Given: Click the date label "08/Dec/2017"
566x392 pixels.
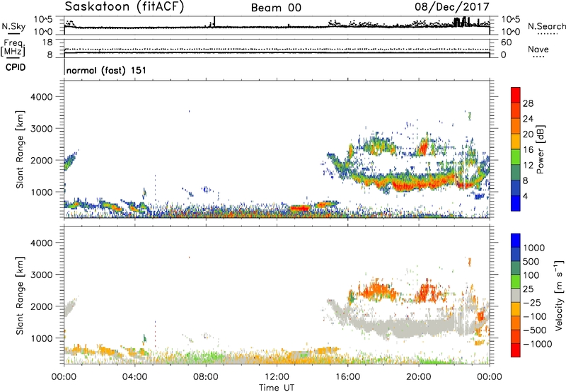Looking at the screenshot, I should [x=452, y=6].
